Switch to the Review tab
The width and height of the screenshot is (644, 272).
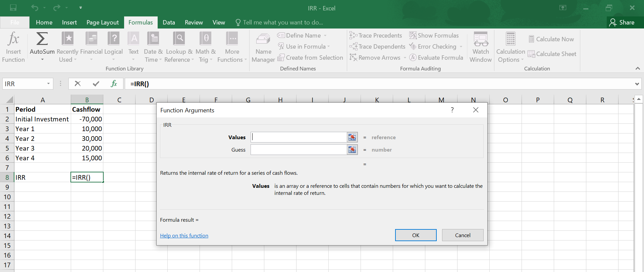click(194, 22)
